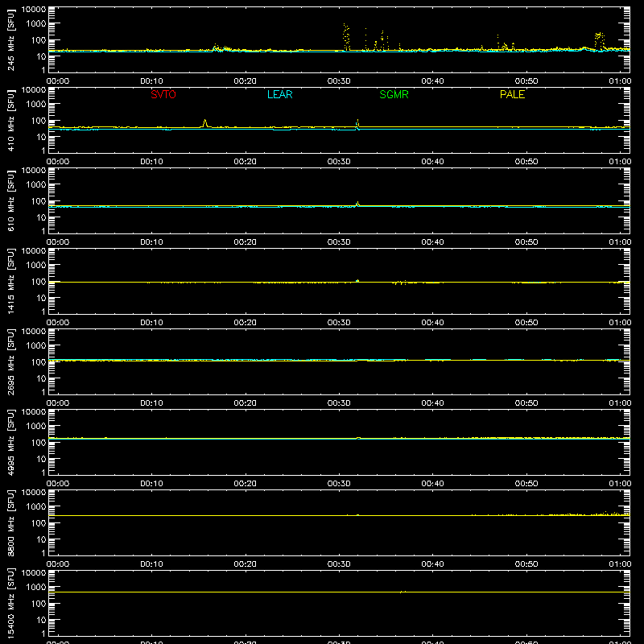Select the '15400 MHz [SFU]' axis title
Image resolution: width=644 pixels, height=644 pixels.
[x=10, y=603]
